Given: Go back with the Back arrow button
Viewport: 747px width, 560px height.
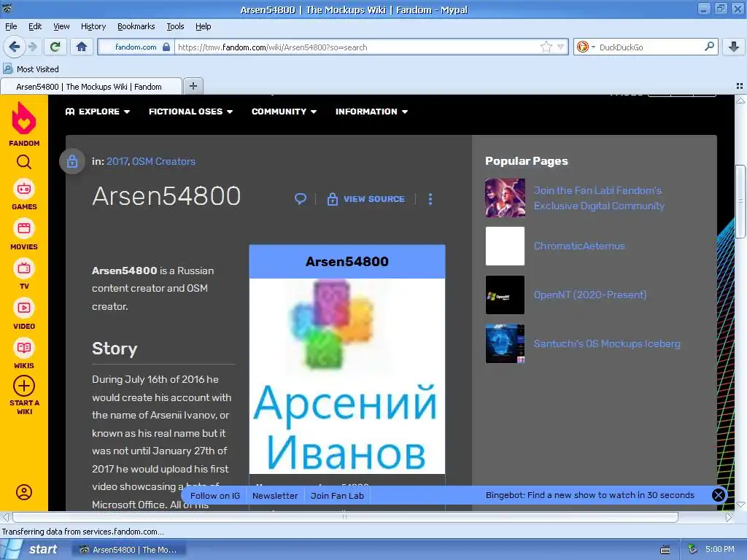Looking at the screenshot, I should 14,47.
